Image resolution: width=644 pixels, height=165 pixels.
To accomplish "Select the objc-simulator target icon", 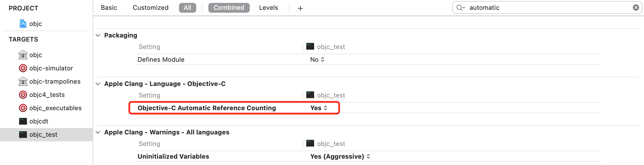I will point(23,68).
